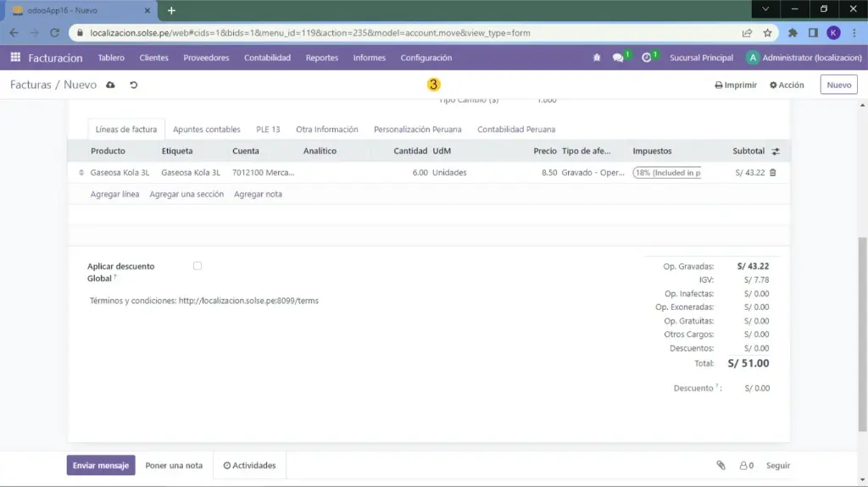Open the Odoo apps grid menu

pyautogui.click(x=15, y=58)
